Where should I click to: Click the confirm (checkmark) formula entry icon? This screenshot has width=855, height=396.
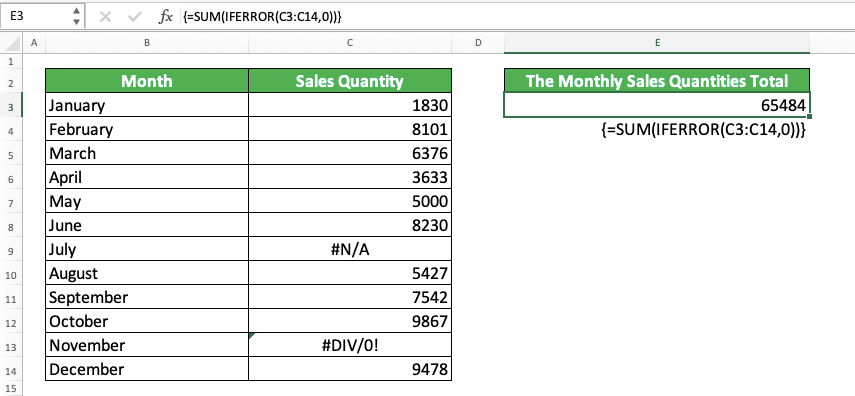pyautogui.click(x=134, y=17)
